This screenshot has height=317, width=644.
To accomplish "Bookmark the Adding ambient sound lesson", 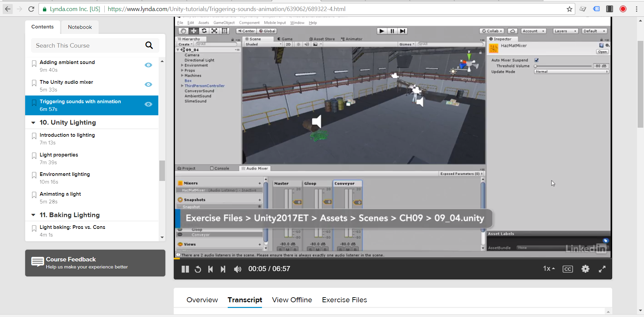I will click(x=34, y=64).
